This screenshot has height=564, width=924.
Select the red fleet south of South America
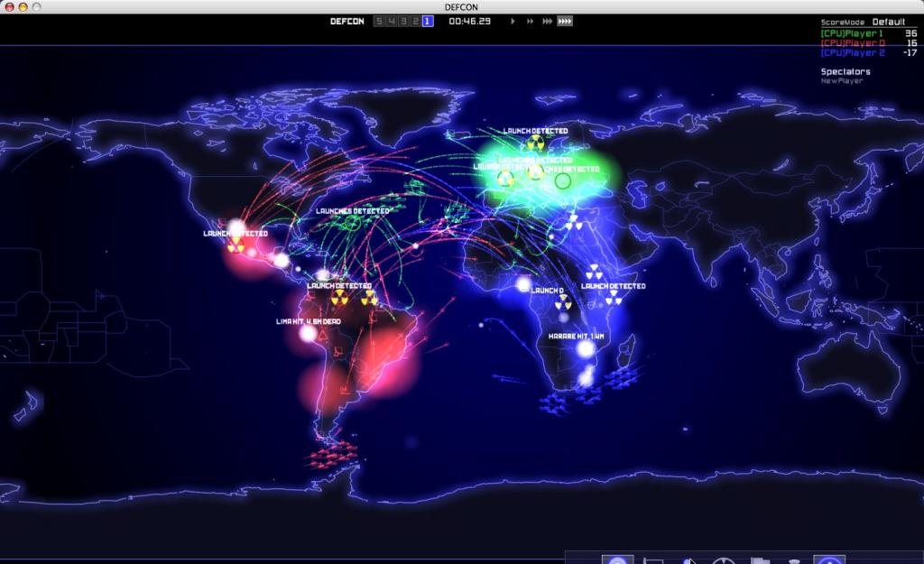(332, 455)
